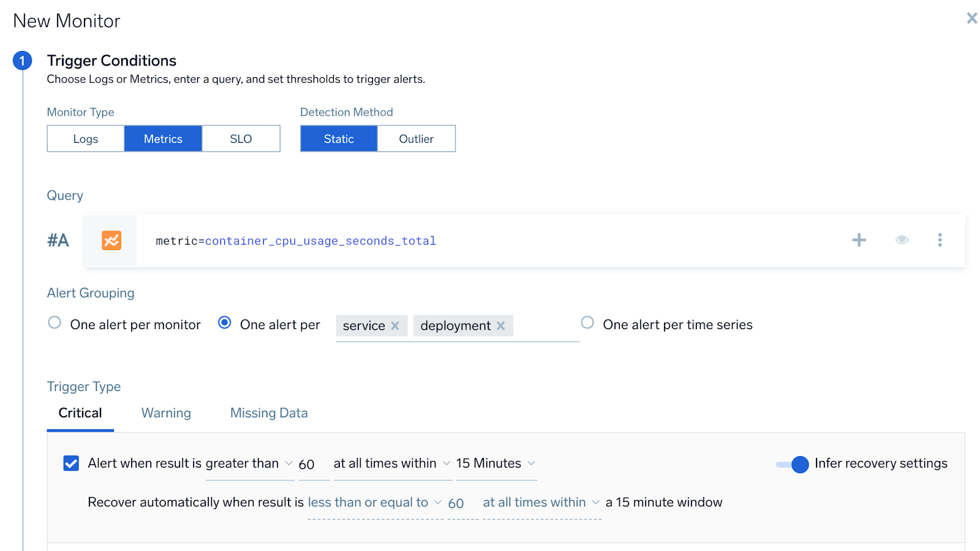Remove the deployment grouping tag

click(501, 326)
